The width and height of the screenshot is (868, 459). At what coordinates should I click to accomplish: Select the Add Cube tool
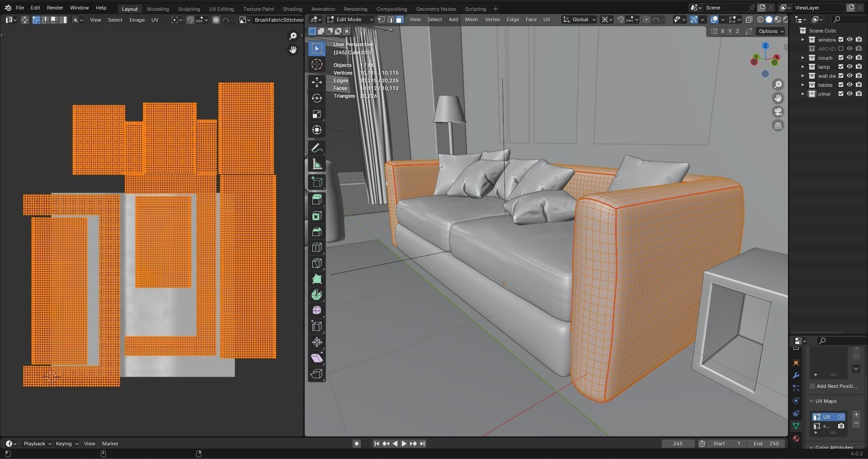(317, 182)
